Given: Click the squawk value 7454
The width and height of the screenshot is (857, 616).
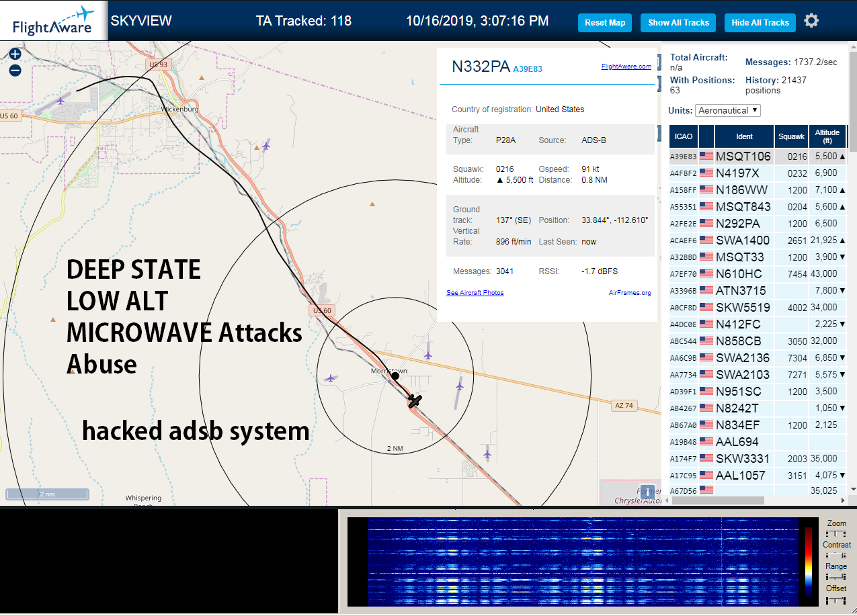Looking at the screenshot, I should point(797,274).
